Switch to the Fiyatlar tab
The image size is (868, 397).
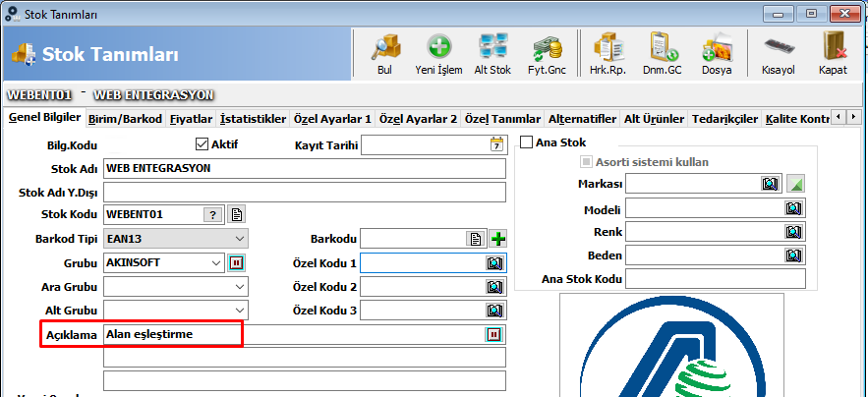[191, 119]
